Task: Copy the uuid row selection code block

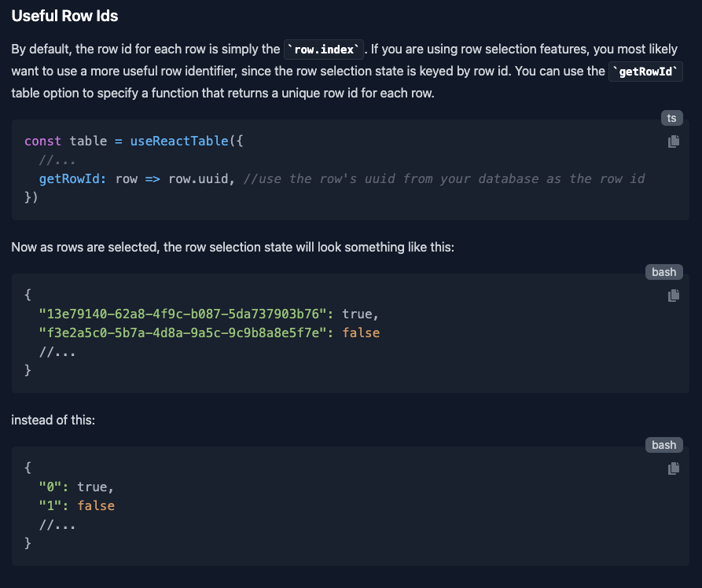Action: [x=674, y=296]
